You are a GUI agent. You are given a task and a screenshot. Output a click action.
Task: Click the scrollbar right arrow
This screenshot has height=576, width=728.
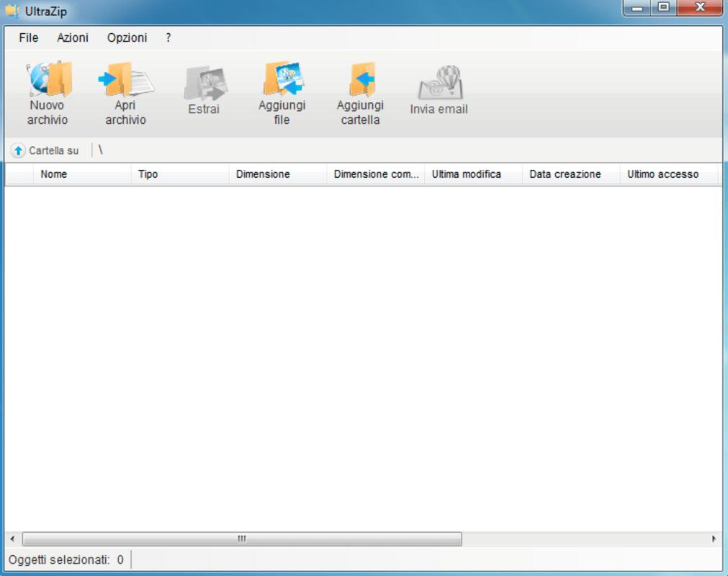(x=714, y=539)
